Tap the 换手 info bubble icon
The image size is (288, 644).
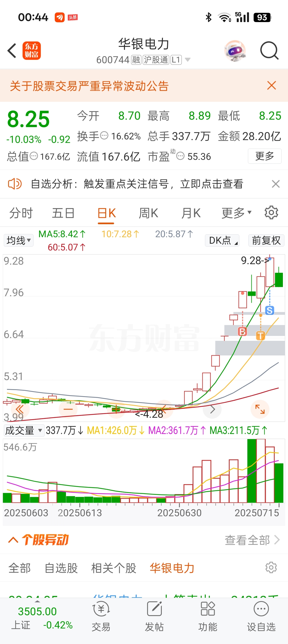pyautogui.click(x=104, y=136)
